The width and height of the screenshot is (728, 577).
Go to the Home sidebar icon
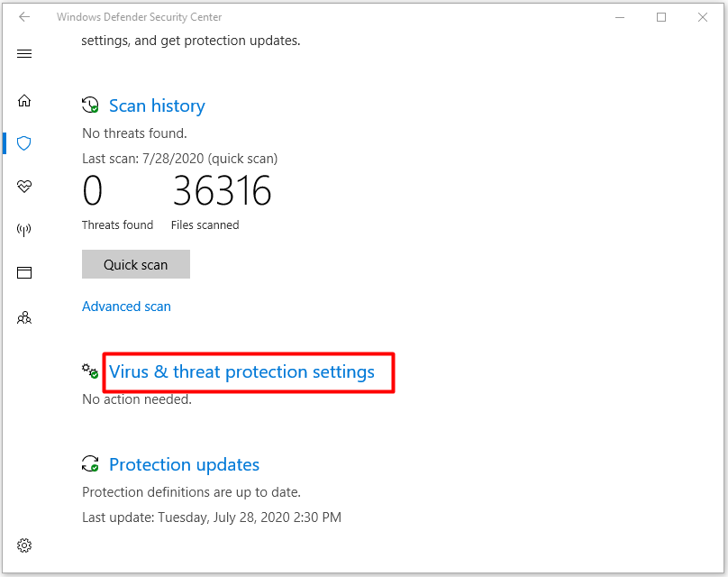pos(24,100)
